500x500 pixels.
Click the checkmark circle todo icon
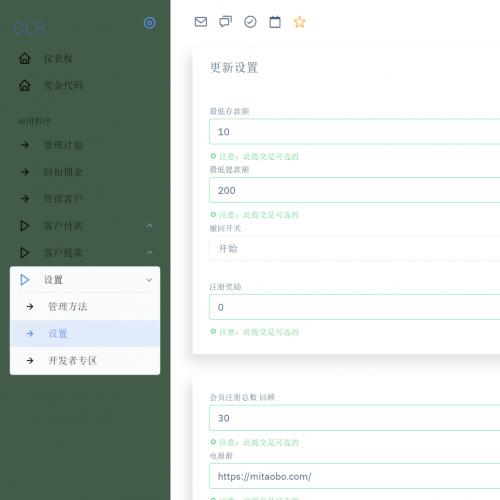(250, 22)
